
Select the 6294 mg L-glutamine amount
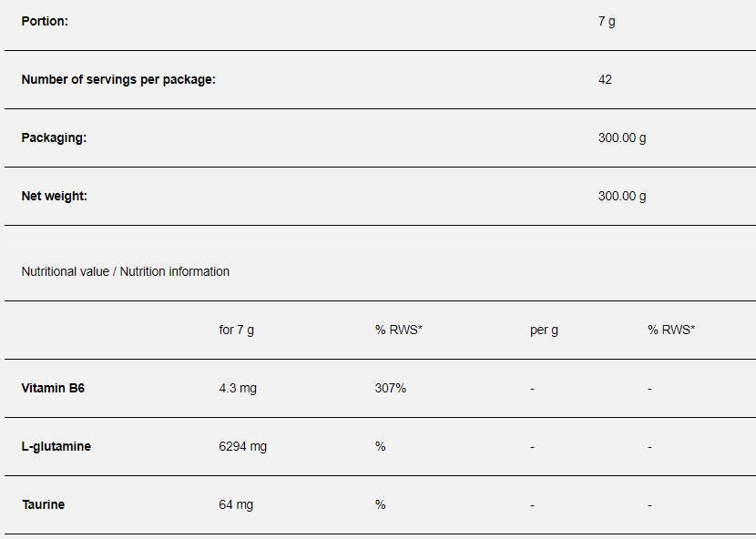click(x=243, y=446)
